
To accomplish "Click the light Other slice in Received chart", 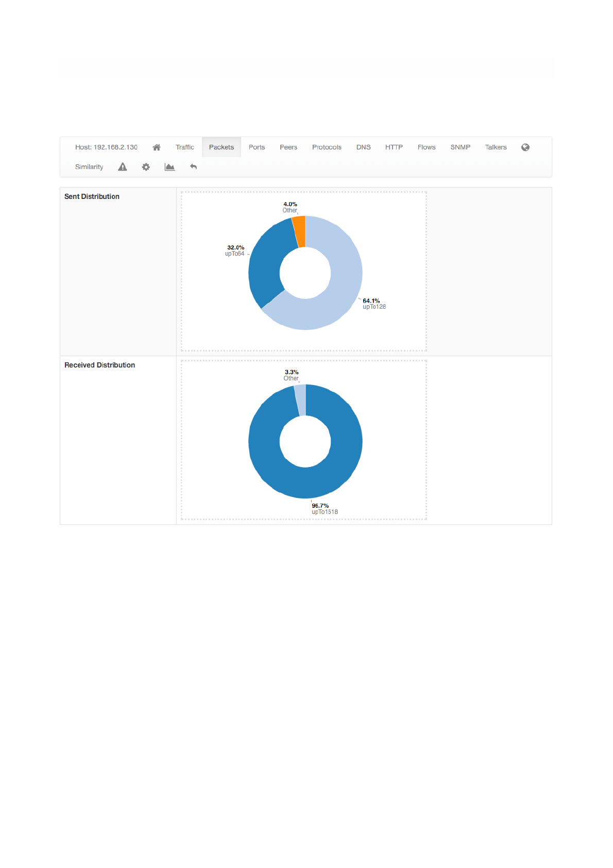I will pyautogui.click(x=301, y=400).
